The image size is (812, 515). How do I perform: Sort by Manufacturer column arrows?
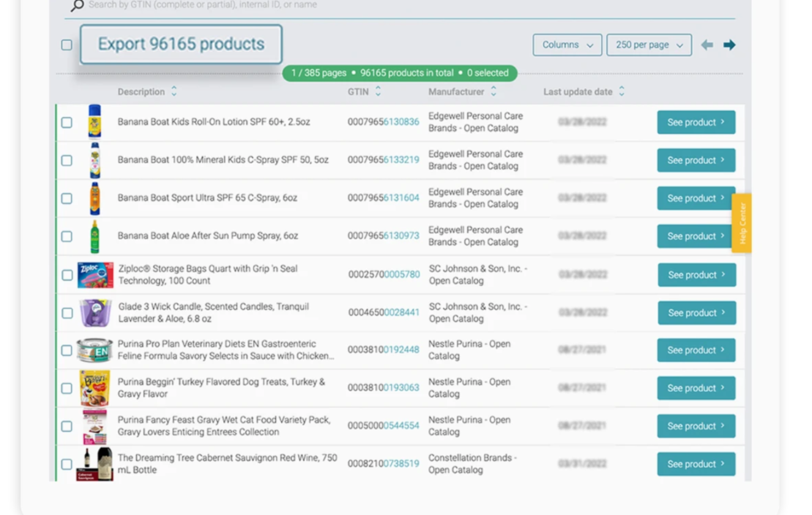pos(493,91)
